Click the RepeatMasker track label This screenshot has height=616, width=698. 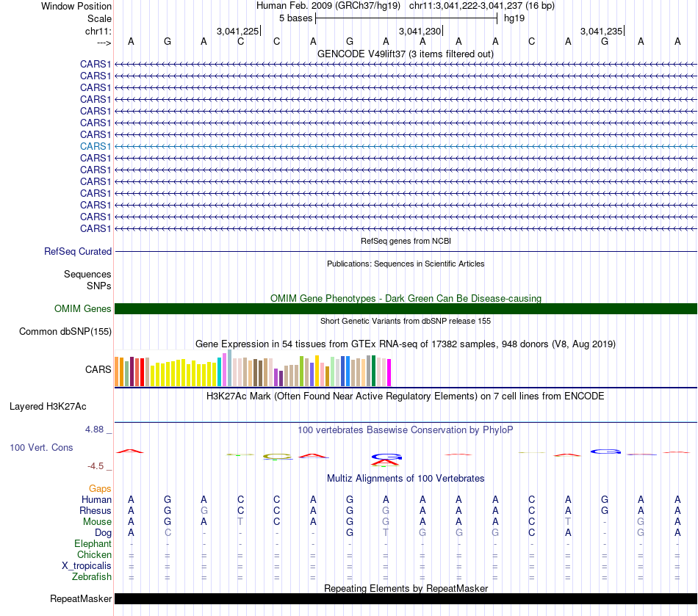[81, 599]
